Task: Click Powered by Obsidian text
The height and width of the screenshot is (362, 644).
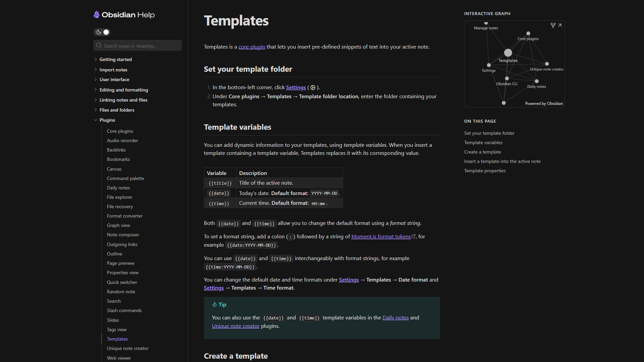Action: [544, 104]
